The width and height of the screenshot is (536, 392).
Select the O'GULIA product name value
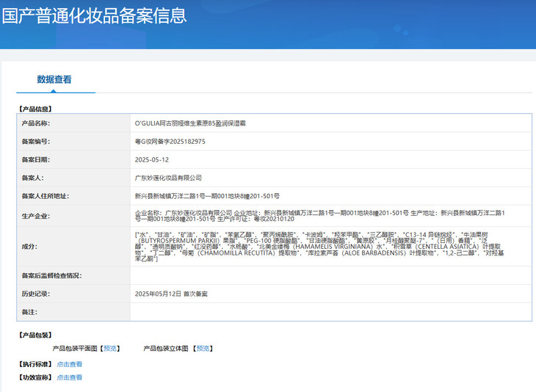point(190,123)
